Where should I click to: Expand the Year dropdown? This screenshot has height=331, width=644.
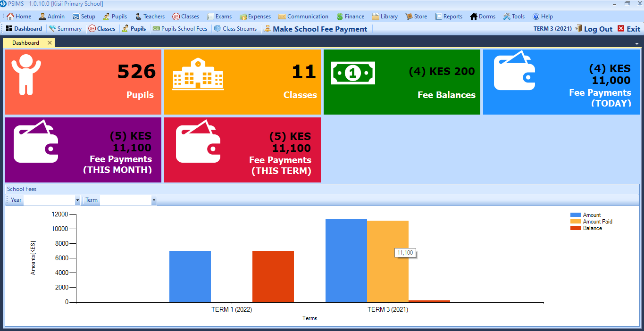tap(77, 200)
